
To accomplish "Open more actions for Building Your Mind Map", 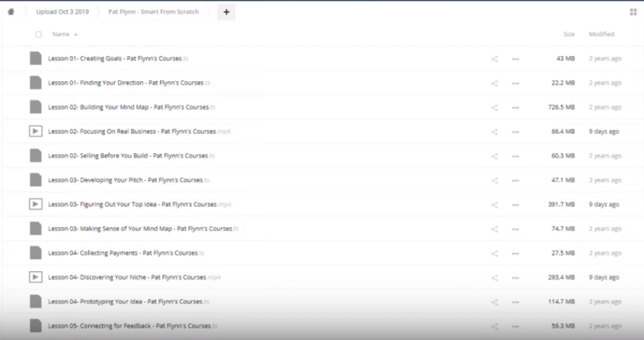I will 516,107.
